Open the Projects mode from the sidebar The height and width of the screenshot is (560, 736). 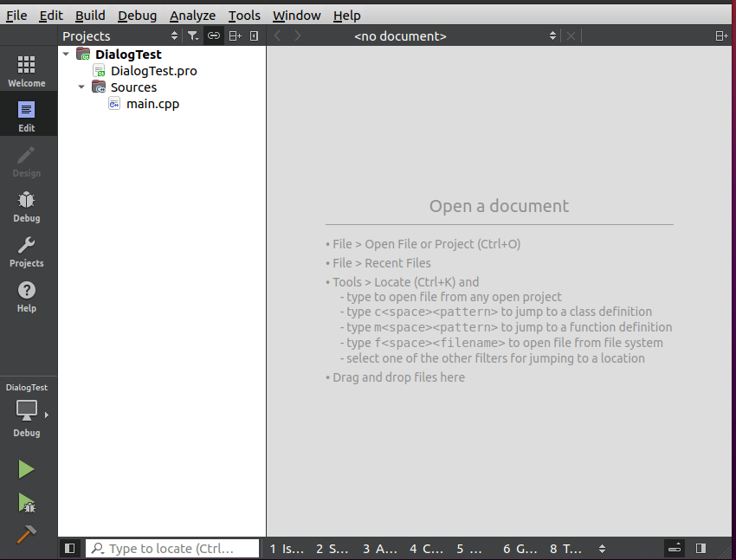(27, 251)
